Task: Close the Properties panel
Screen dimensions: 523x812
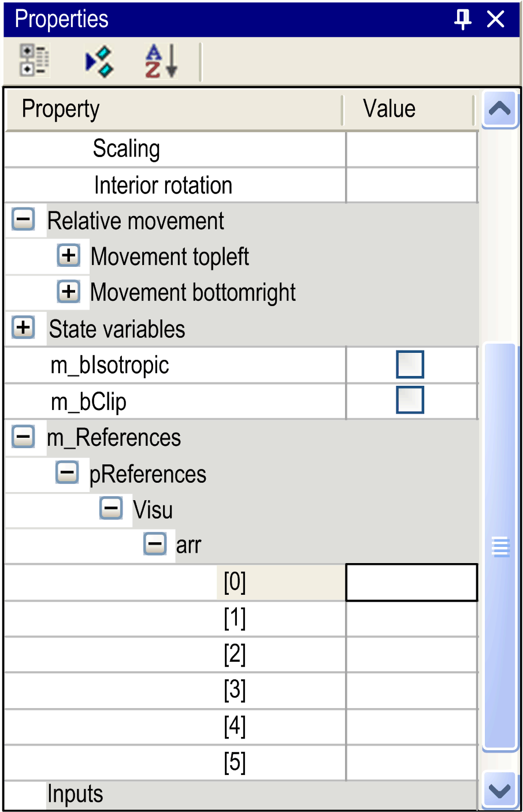Action: [x=496, y=19]
